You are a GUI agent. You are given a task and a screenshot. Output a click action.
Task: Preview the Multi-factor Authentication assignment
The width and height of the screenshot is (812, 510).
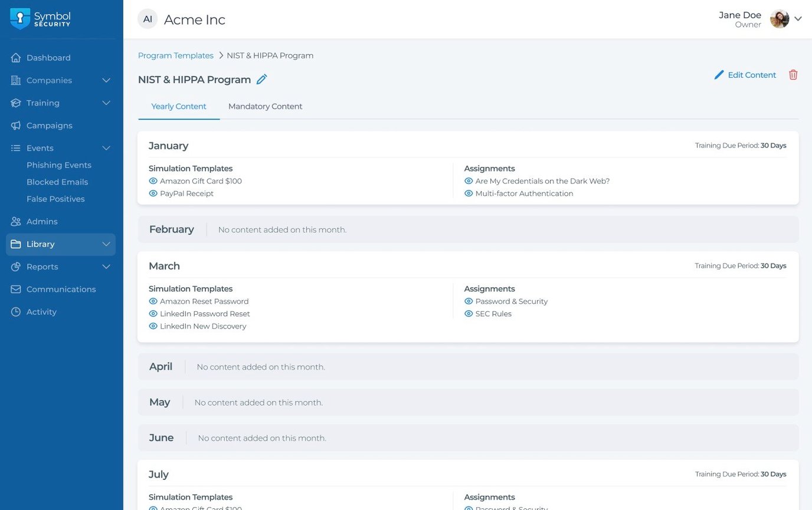point(469,193)
